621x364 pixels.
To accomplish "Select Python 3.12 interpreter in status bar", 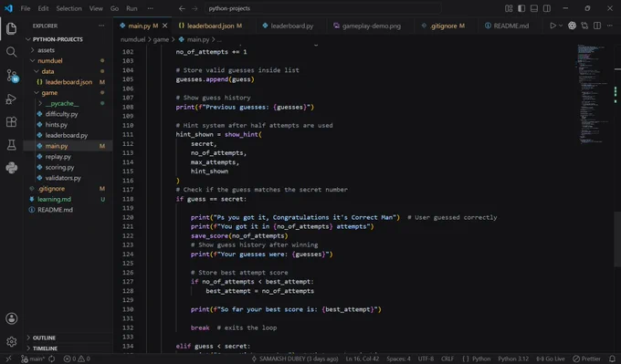I will (513, 359).
